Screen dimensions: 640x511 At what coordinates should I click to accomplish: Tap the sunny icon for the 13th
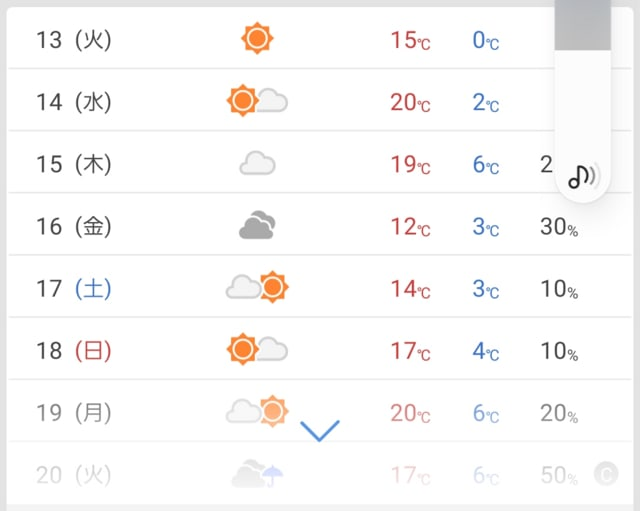click(x=257, y=38)
